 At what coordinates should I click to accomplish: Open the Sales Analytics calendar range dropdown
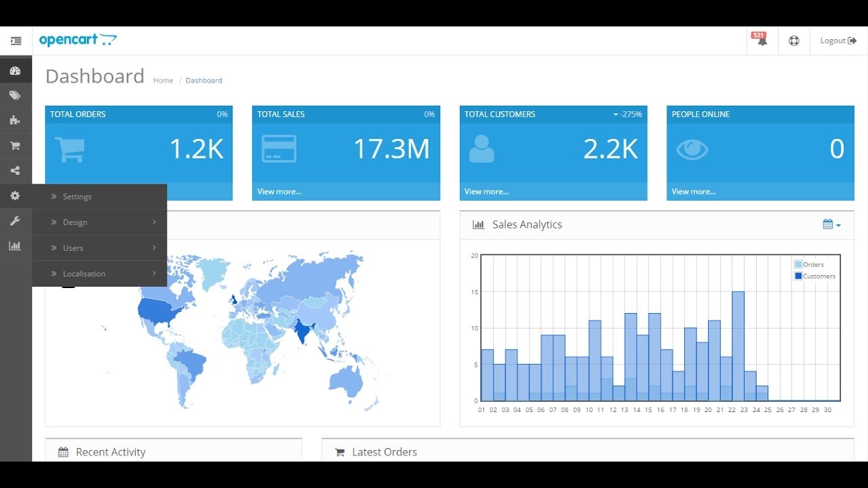[831, 224]
